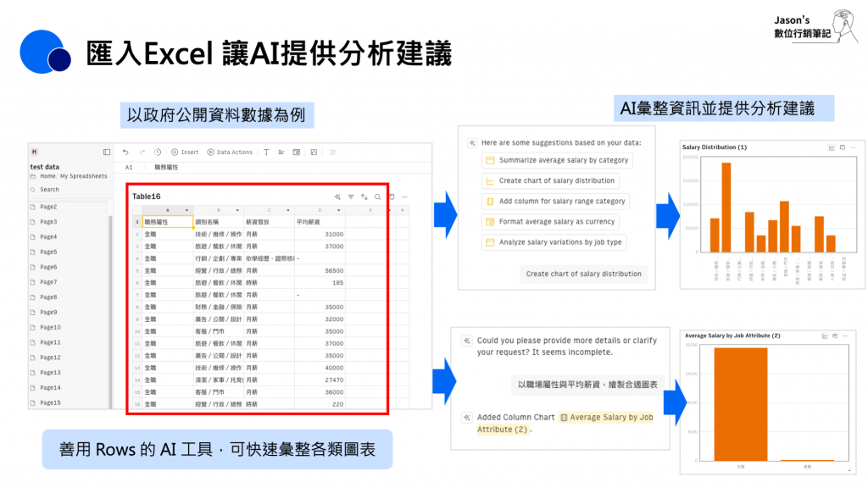Screen dimensions: 868x488
Task: Click the Table16 title
Action: point(146,197)
